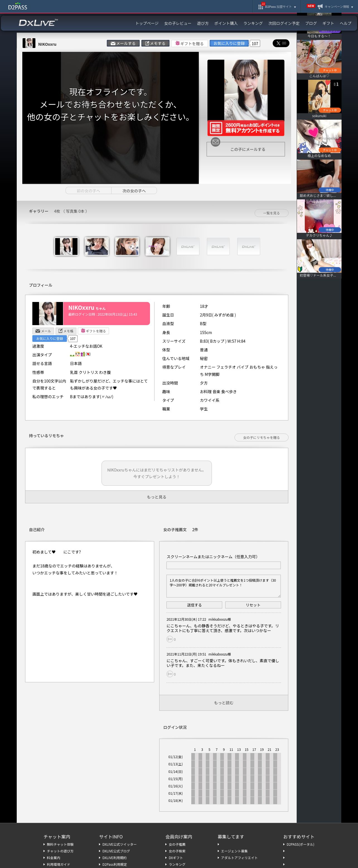This screenshot has height=868, width=358.
Task: Open トップページ menu item
Action: [x=147, y=23]
